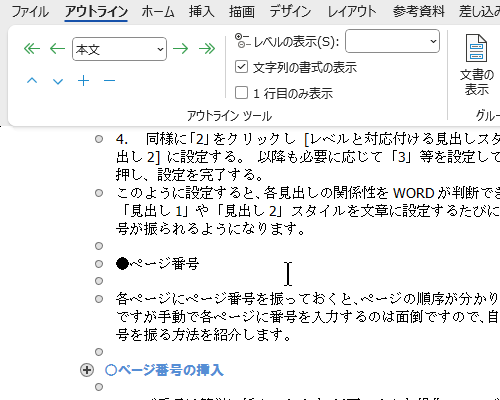Image resolution: width=500 pixels, height=400 pixels.
Task: Click the ●ページ番号 line text
Action: [x=158, y=264]
